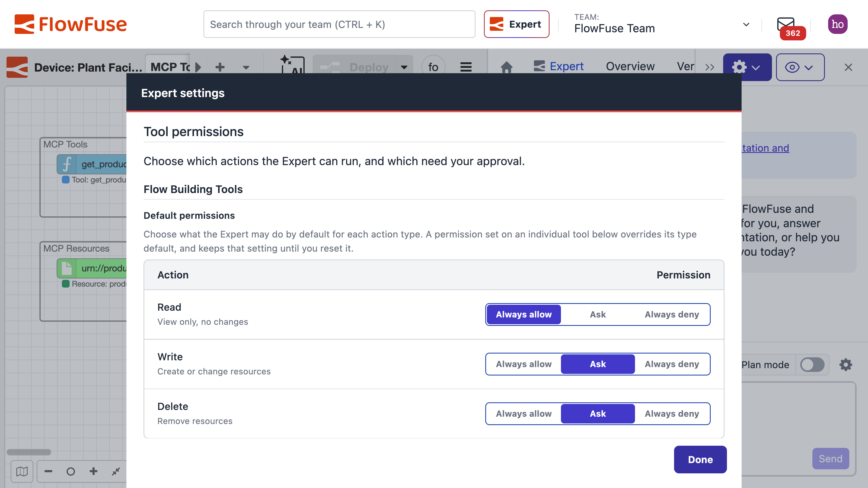Open the eye view options dropdown

[800, 67]
